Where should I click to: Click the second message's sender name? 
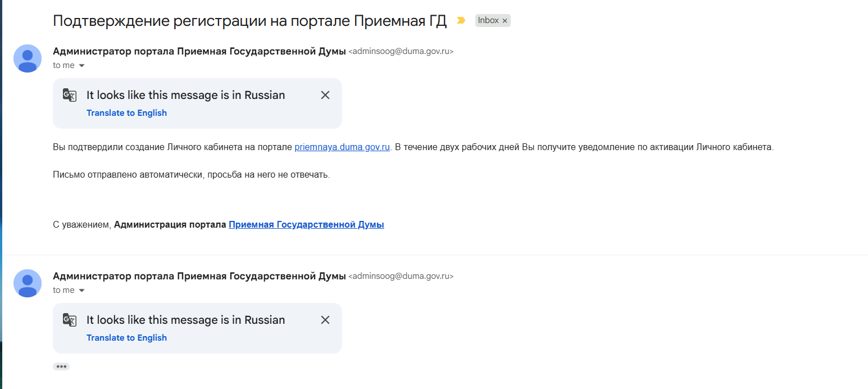click(x=199, y=277)
